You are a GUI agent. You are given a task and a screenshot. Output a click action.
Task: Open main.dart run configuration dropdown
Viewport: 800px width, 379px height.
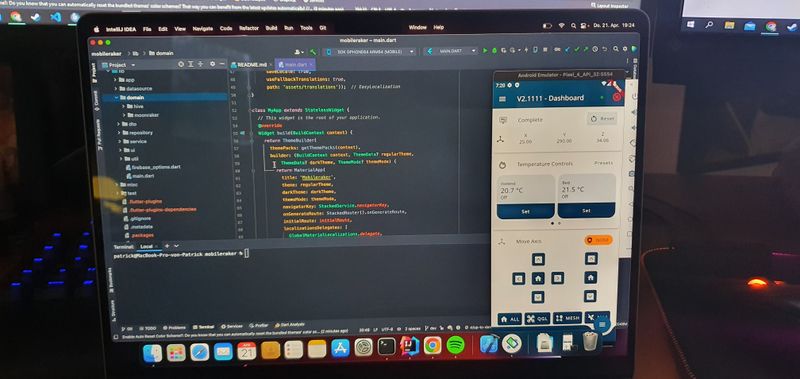point(451,51)
